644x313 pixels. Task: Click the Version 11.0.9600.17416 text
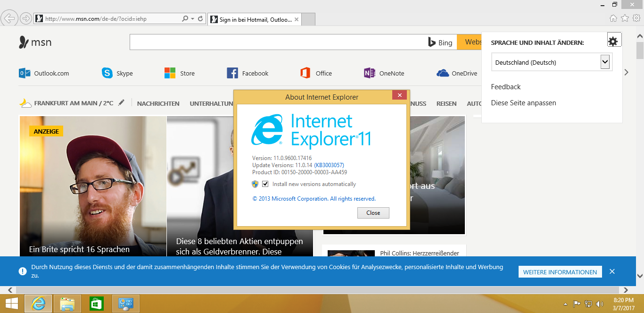pyautogui.click(x=282, y=158)
